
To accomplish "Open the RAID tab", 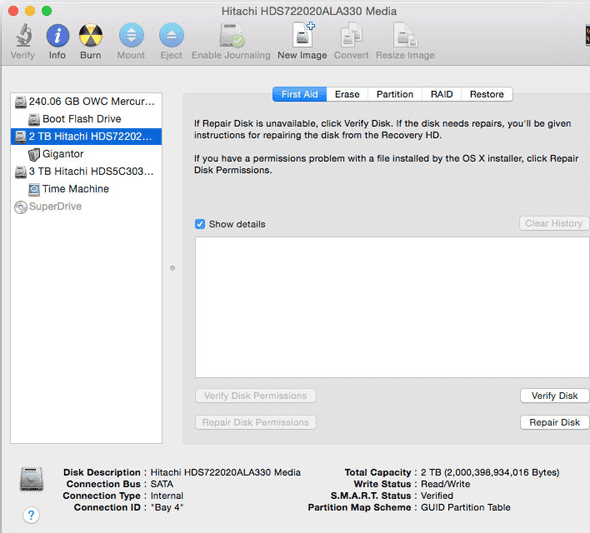I will 441,94.
